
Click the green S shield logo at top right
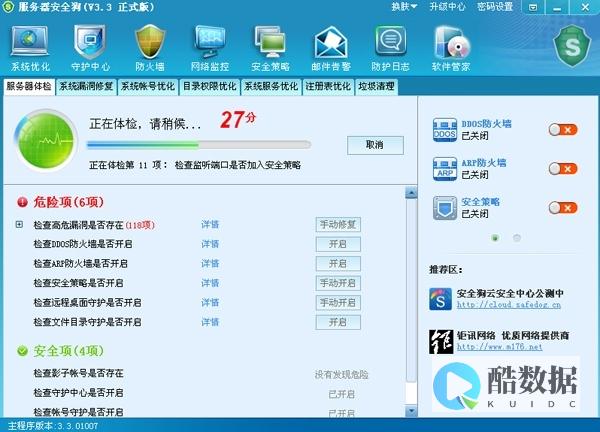pos(572,46)
